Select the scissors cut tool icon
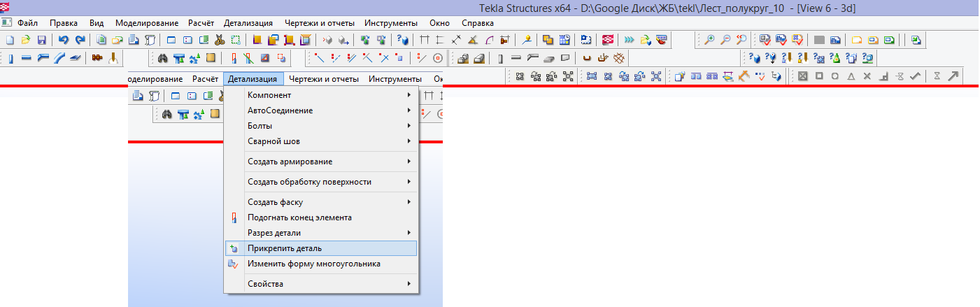Screen dimensions: 980x307 click(220, 40)
